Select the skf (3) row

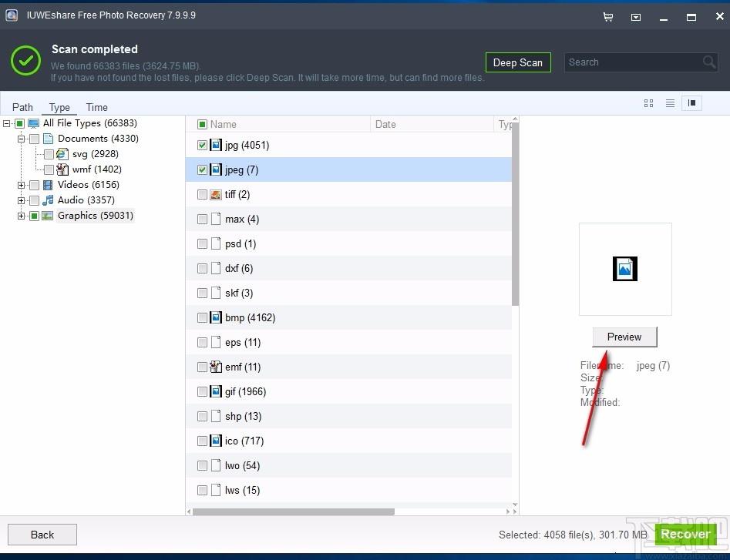point(348,293)
